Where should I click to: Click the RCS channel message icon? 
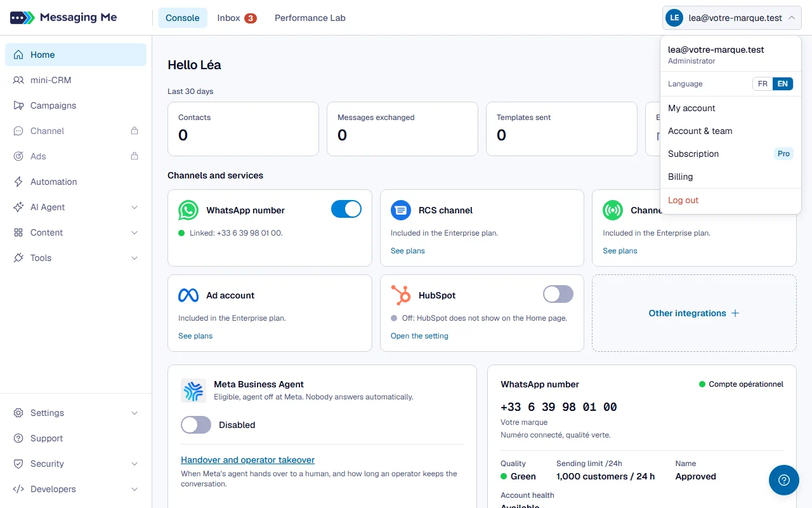(x=401, y=210)
